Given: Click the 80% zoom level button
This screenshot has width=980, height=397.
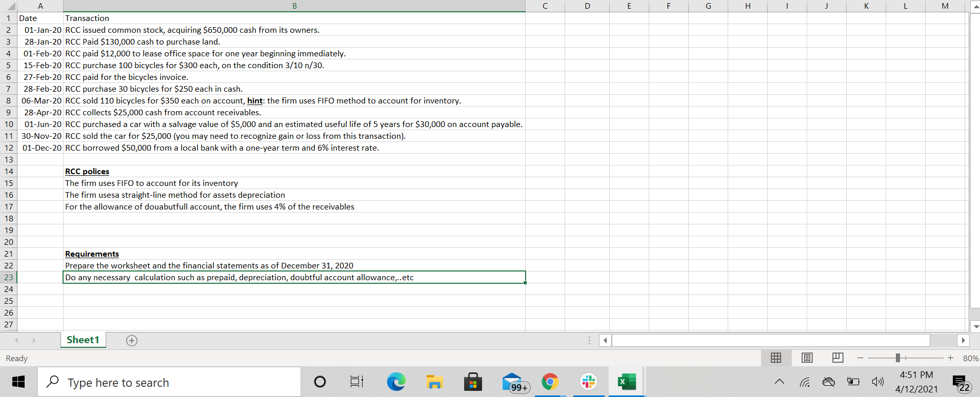Looking at the screenshot, I should click(970, 358).
